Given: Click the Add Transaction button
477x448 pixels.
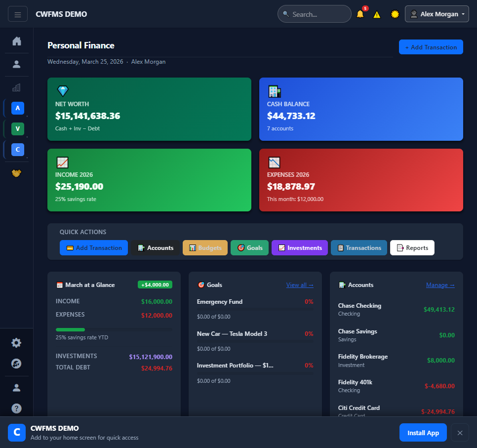Looking at the screenshot, I should click(x=431, y=47).
